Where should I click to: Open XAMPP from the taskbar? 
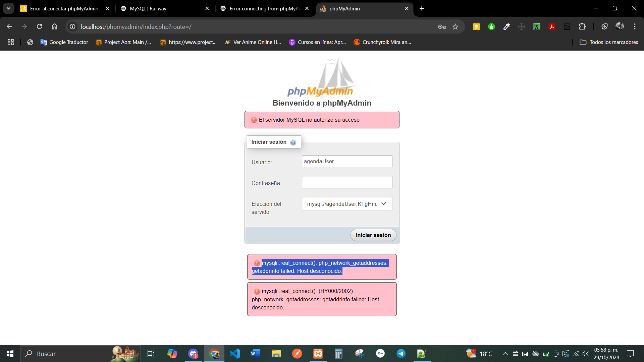[x=318, y=354]
